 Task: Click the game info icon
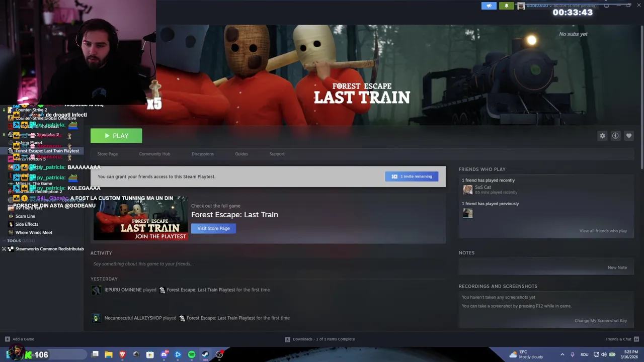(615, 136)
